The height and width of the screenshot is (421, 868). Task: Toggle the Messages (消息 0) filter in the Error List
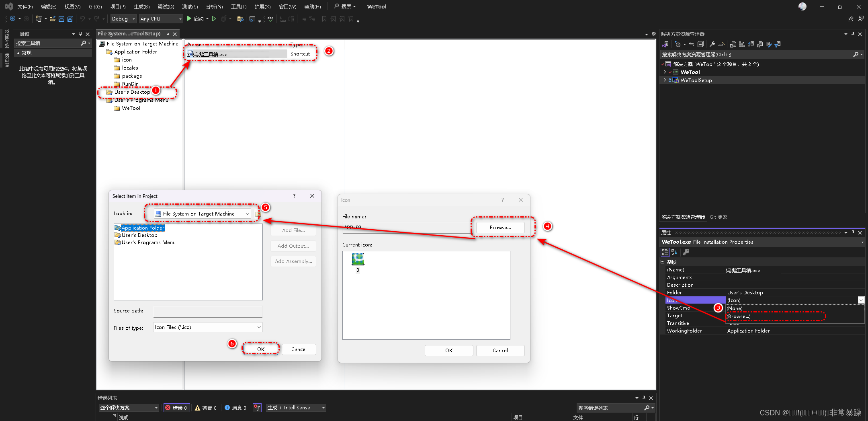click(235, 408)
